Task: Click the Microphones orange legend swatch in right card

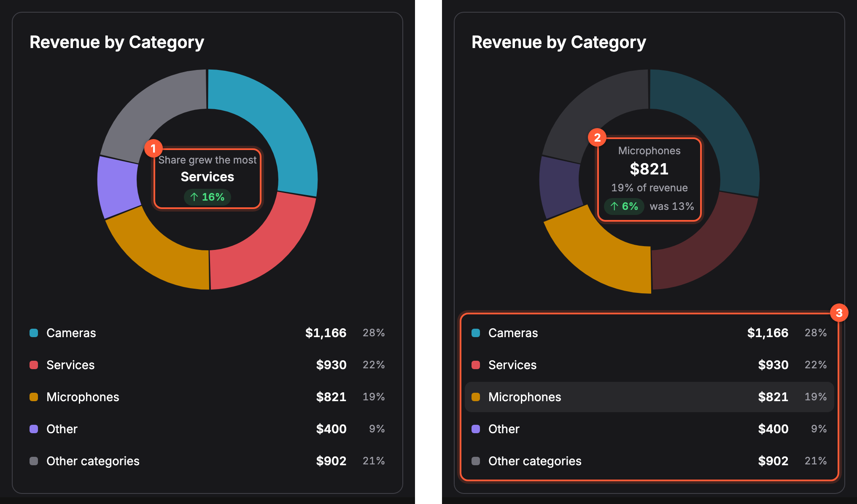Action: click(476, 397)
